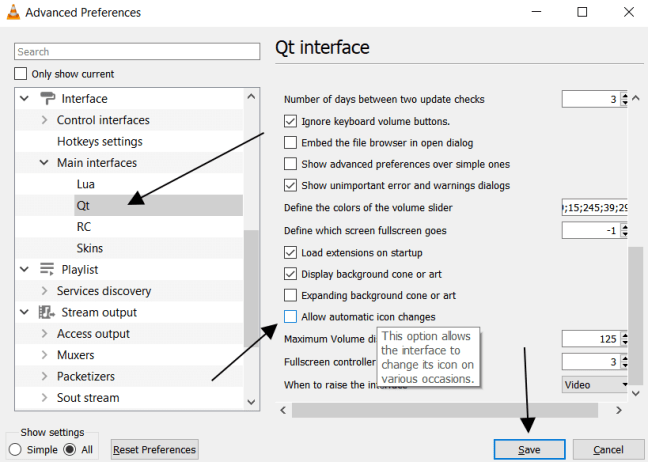Expand the Control interfaces tree node
The height and width of the screenshot is (462, 648).
[44, 120]
